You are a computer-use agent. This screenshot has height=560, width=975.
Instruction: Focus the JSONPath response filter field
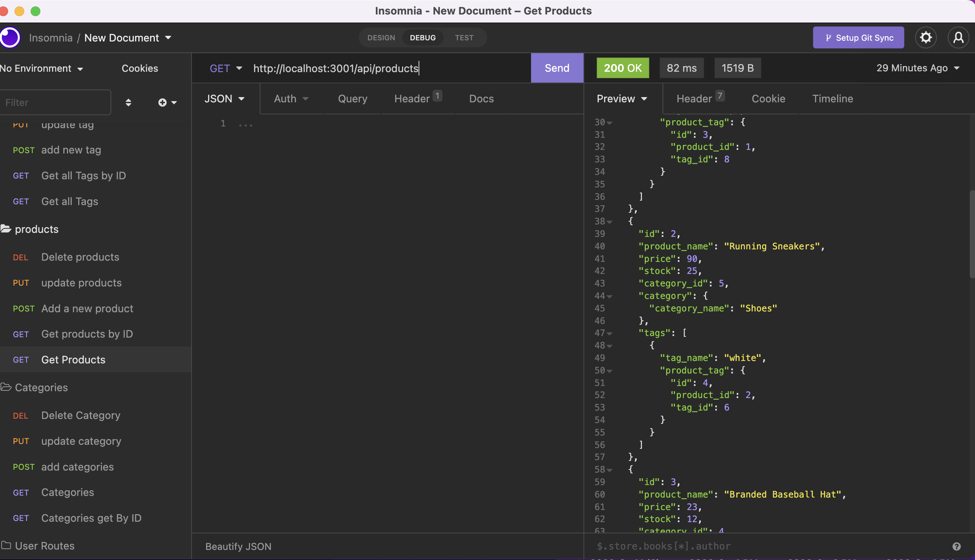[x=770, y=546]
